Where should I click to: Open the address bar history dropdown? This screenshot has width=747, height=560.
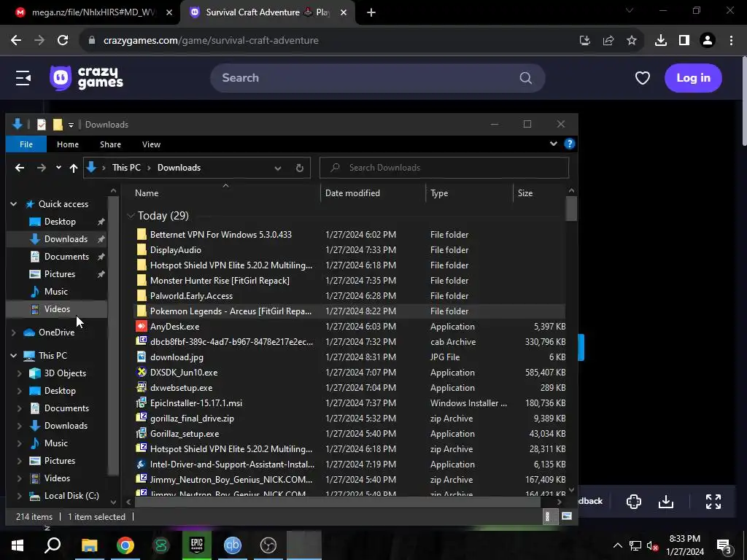[278, 168]
